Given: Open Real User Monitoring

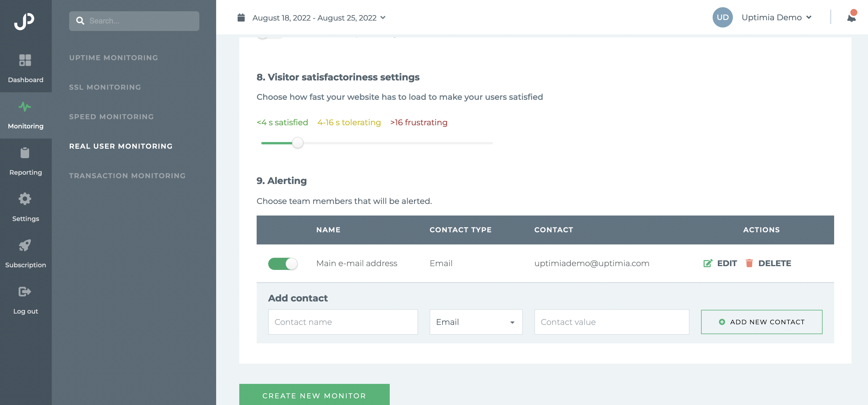Looking at the screenshot, I should (x=121, y=146).
